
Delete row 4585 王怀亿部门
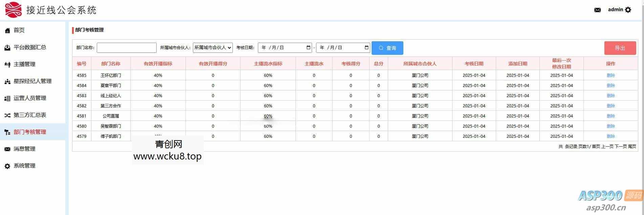(610, 75)
